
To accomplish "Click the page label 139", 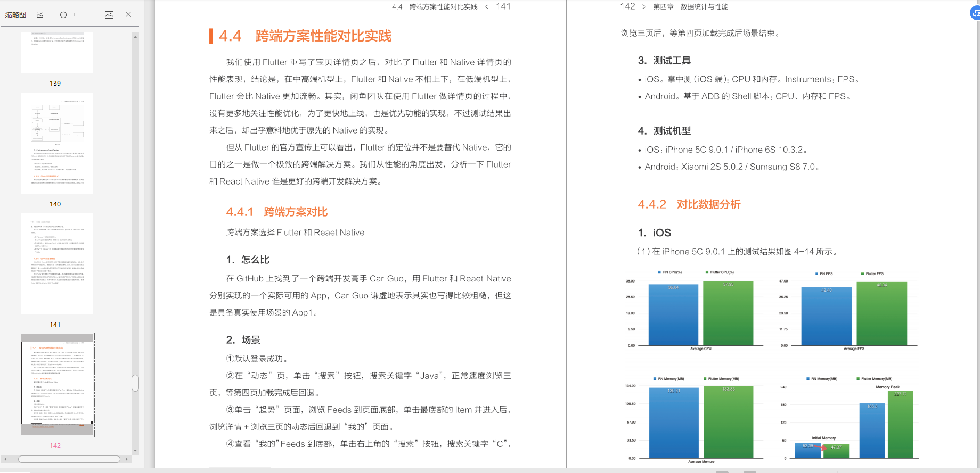I will click(x=55, y=84).
